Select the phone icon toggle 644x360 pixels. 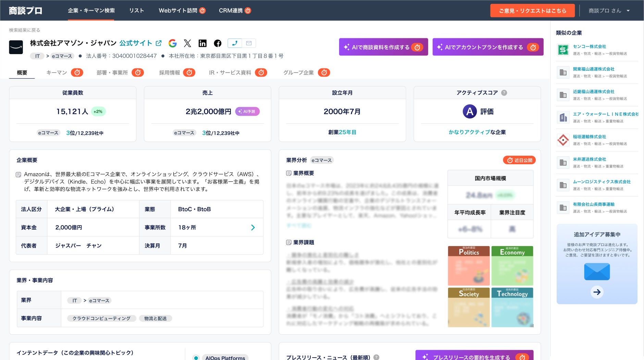(x=235, y=43)
